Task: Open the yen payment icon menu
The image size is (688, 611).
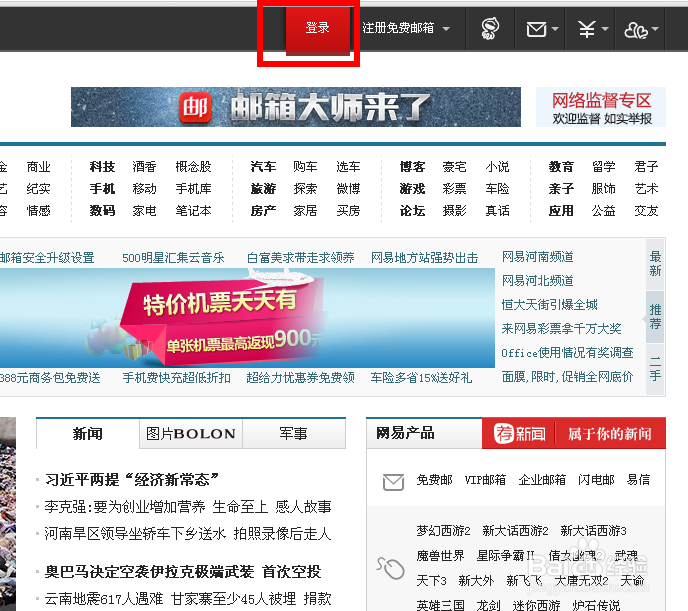Action: (587, 29)
